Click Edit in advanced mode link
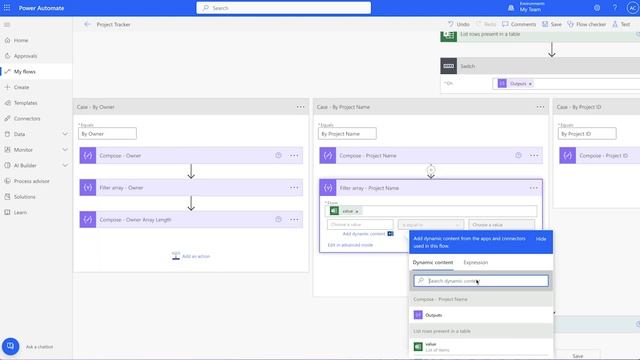Viewport: 640px width, 360px height. (350, 245)
